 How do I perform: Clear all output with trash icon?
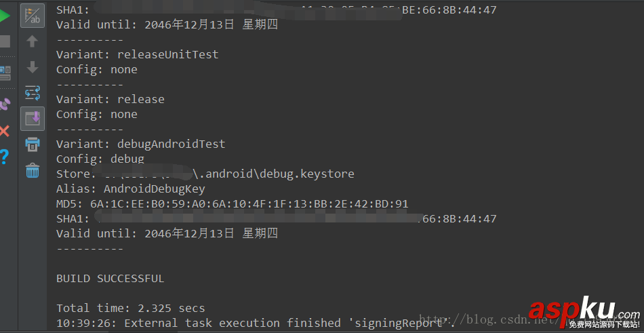click(x=33, y=170)
